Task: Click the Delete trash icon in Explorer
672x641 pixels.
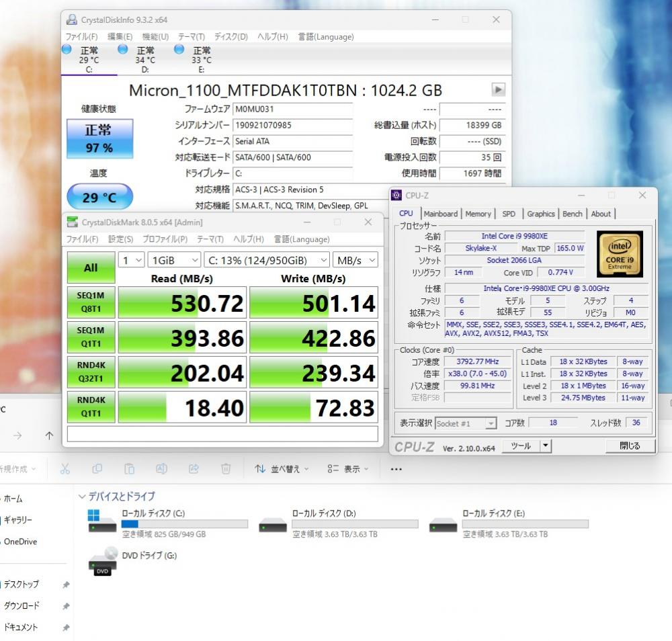Action: pyautogui.click(x=226, y=469)
